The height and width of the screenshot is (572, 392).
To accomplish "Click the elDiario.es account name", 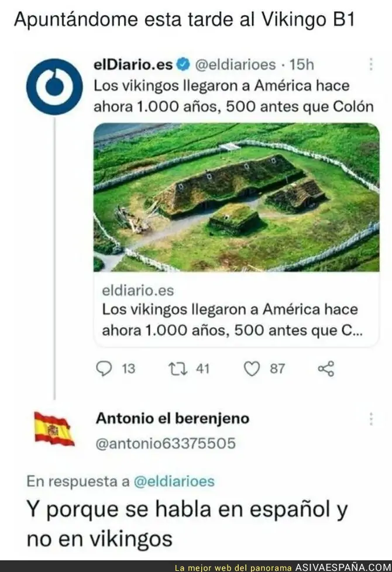I will pos(133,64).
